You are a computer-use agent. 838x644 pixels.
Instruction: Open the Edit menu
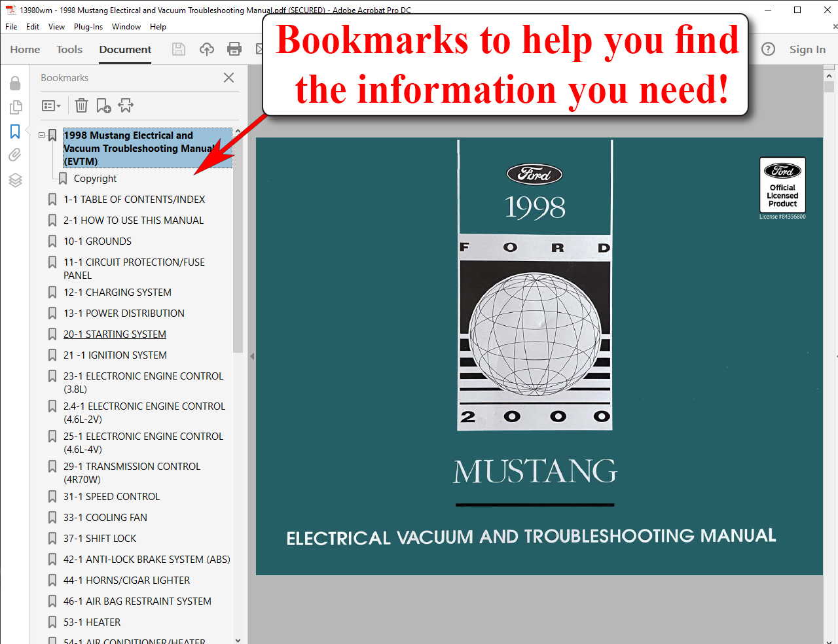33,27
